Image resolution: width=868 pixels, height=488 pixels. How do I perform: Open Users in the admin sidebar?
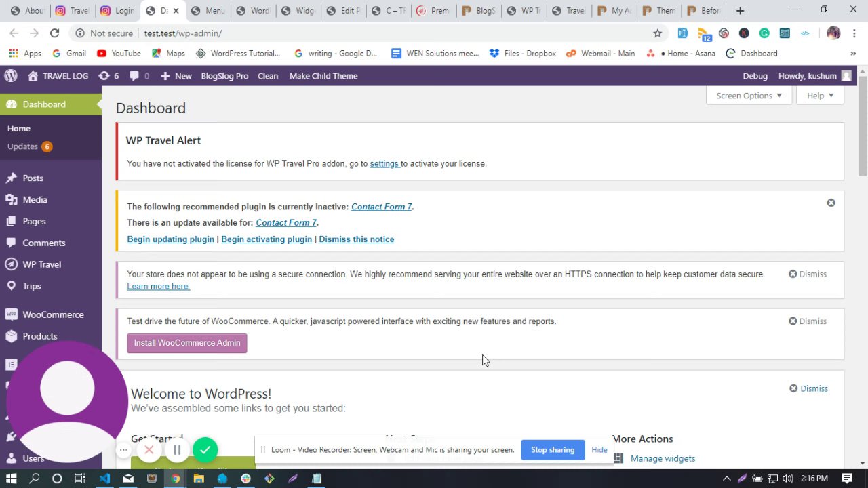pyautogui.click(x=33, y=458)
